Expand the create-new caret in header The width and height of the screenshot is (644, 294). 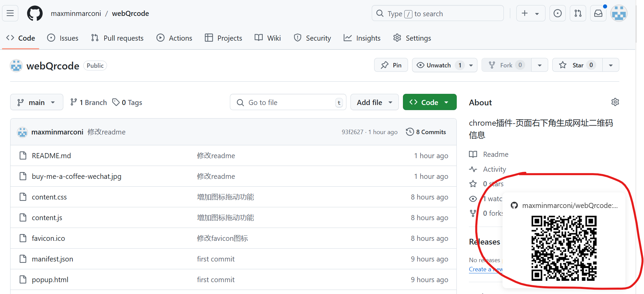pos(537,14)
